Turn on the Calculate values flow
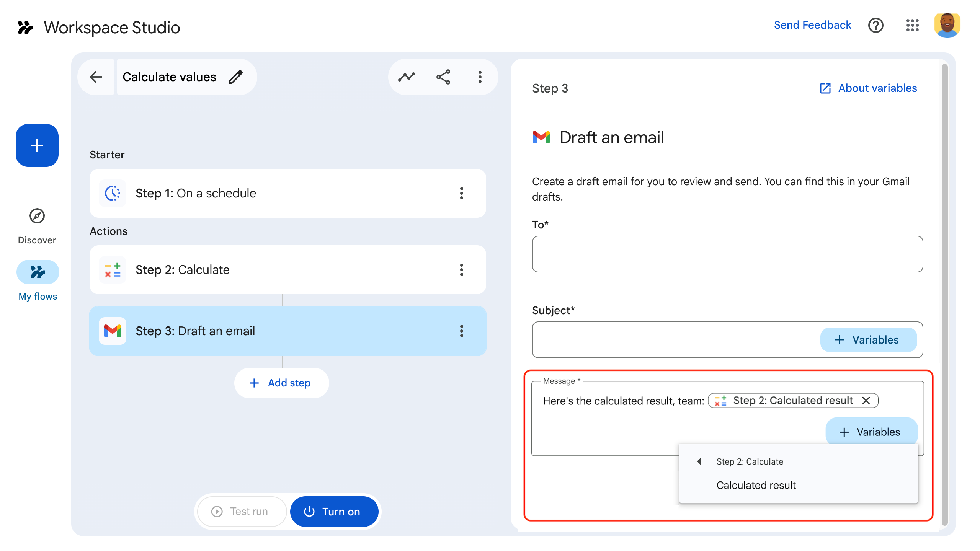 click(334, 511)
